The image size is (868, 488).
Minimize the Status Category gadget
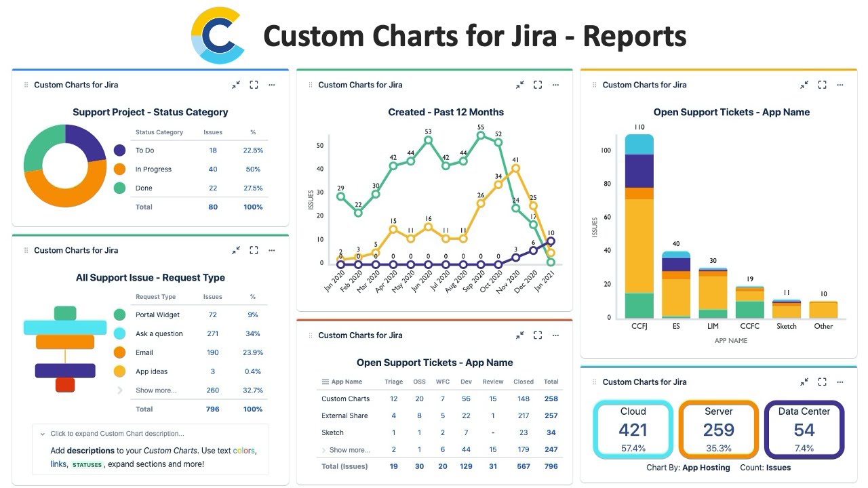point(236,85)
